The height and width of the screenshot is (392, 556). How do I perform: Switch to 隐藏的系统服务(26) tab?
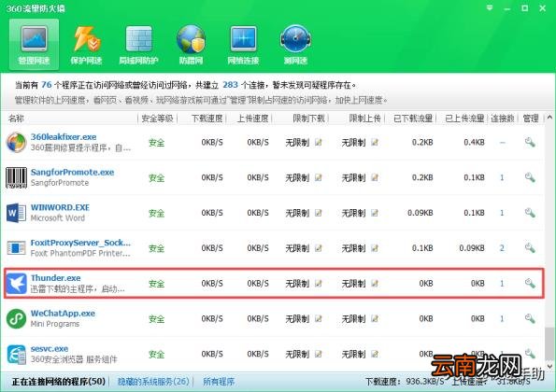(x=153, y=382)
